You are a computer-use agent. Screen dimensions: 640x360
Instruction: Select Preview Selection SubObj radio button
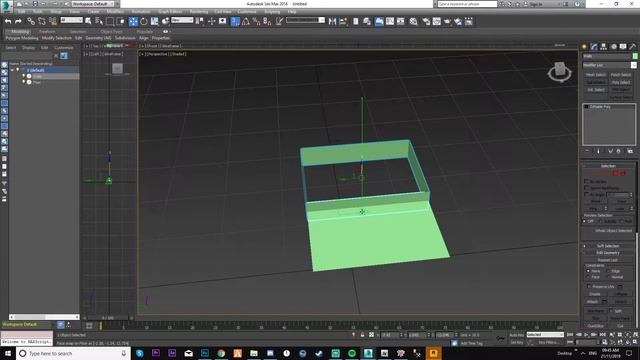(x=601, y=221)
